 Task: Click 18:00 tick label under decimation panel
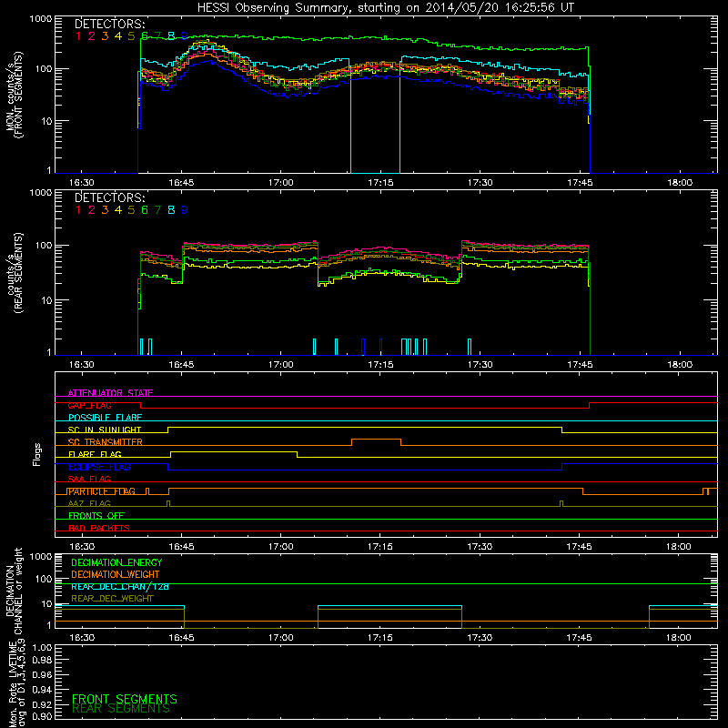pyautogui.click(x=679, y=638)
